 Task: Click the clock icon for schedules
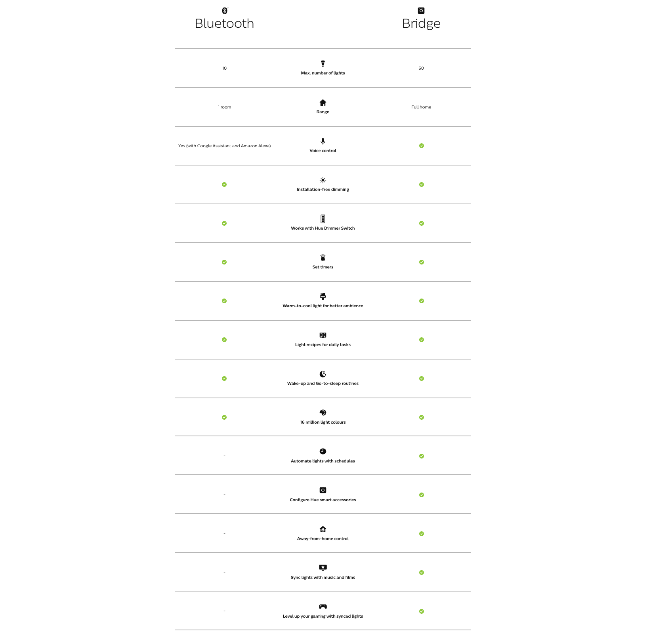coord(323,451)
